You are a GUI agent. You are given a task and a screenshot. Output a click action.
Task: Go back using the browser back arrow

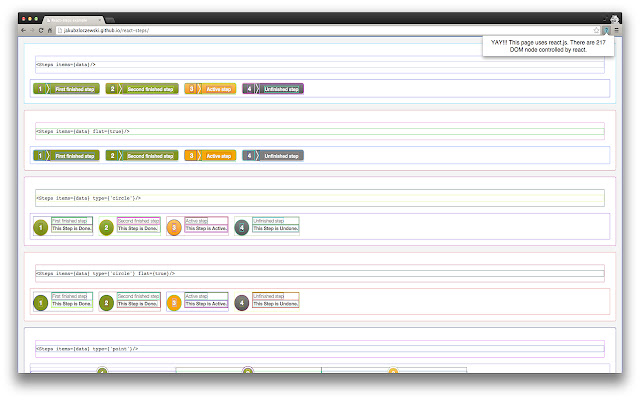coord(23,30)
